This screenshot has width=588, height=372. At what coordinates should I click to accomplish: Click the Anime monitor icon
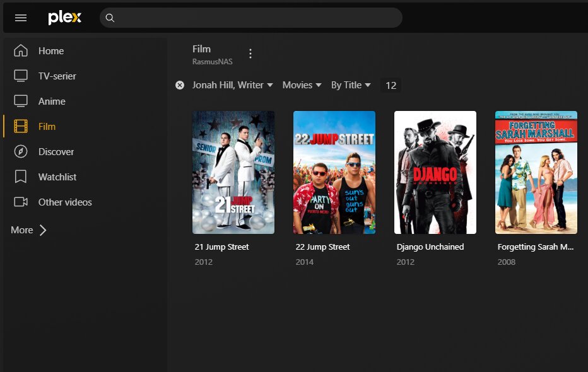click(21, 101)
